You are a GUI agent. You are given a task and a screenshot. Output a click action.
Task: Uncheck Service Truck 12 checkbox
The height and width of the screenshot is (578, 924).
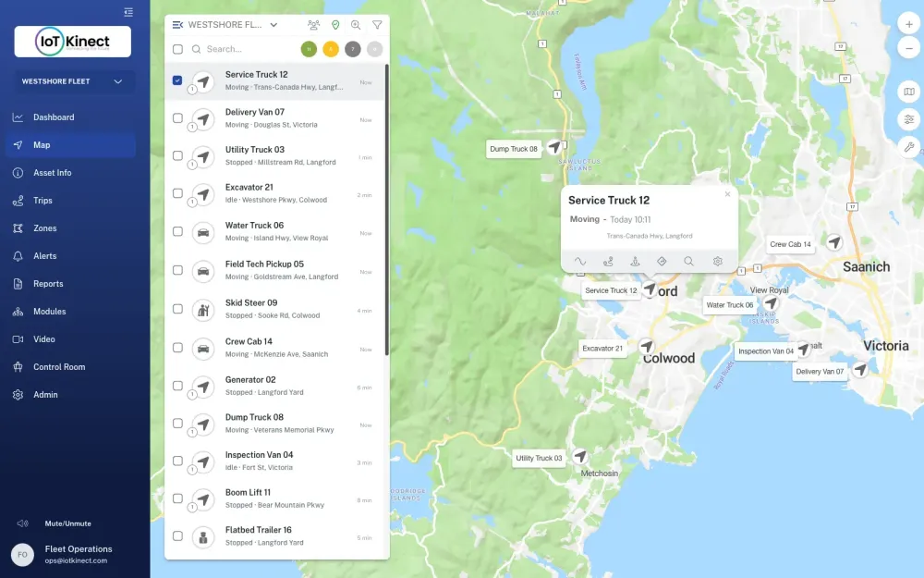point(177,80)
